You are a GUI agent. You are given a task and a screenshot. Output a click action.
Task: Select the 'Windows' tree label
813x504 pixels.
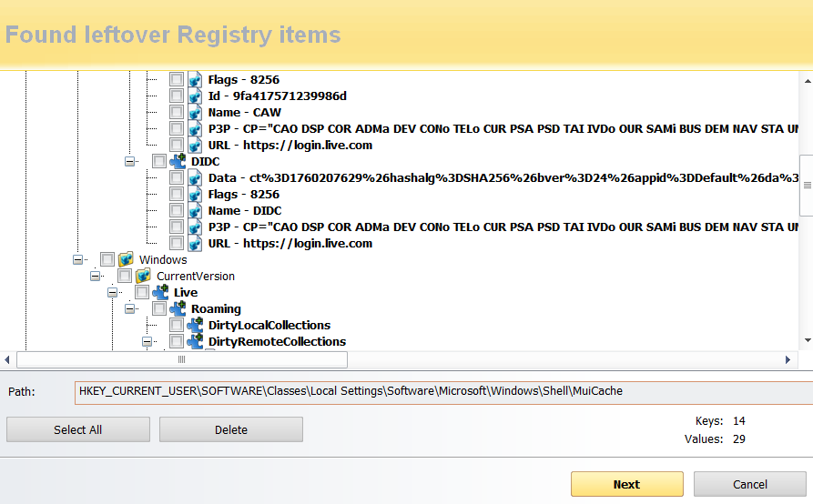163,260
